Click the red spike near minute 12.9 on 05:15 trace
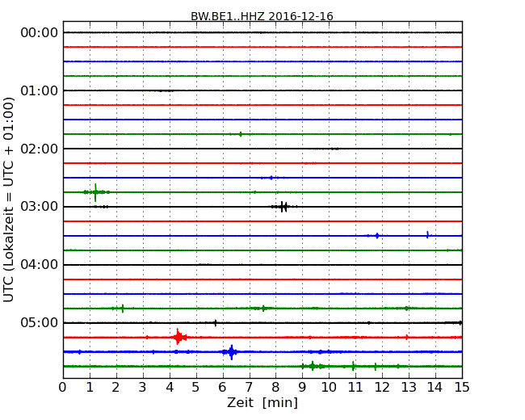Viewport: 525px width, 420px height. click(x=407, y=338)
